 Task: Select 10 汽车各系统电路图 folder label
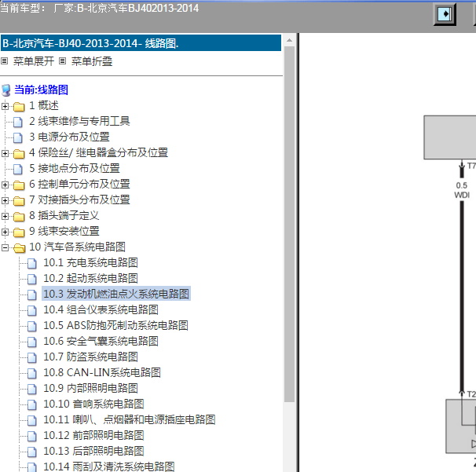coord(78,247)
